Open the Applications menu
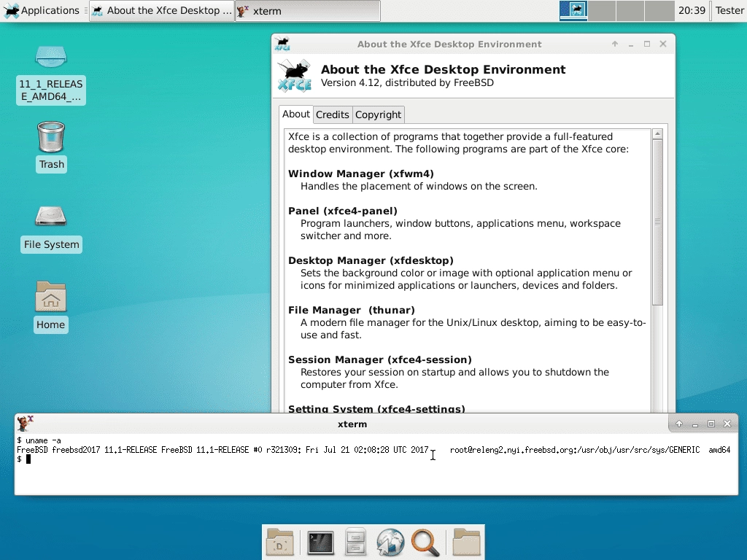747x560 pixels. pos(41,10)
